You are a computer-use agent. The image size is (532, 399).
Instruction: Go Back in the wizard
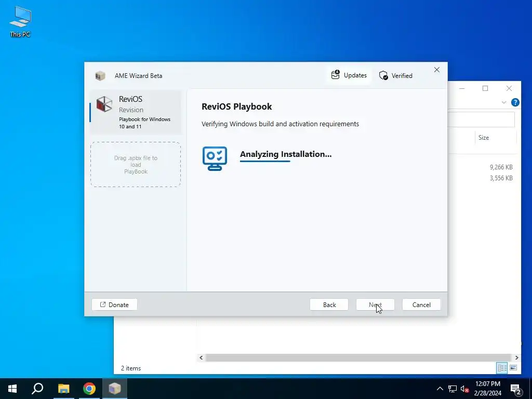pyautogui.click(x=329, y=304)
